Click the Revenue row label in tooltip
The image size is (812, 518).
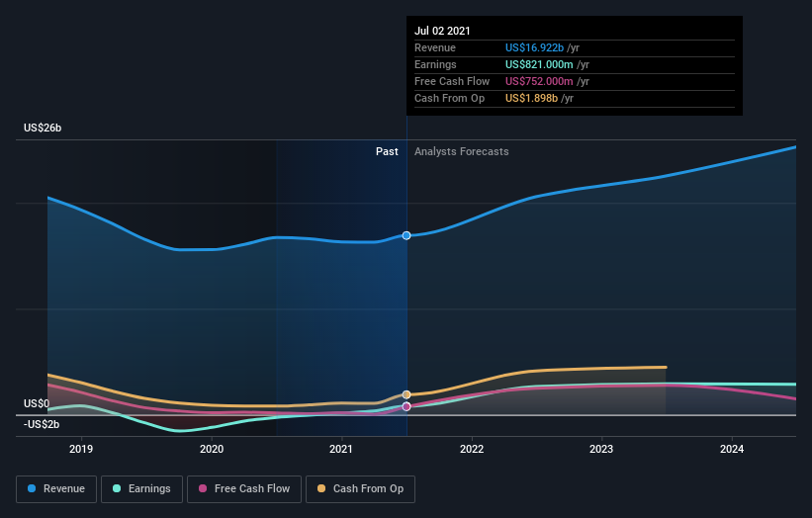click(435, 47)
